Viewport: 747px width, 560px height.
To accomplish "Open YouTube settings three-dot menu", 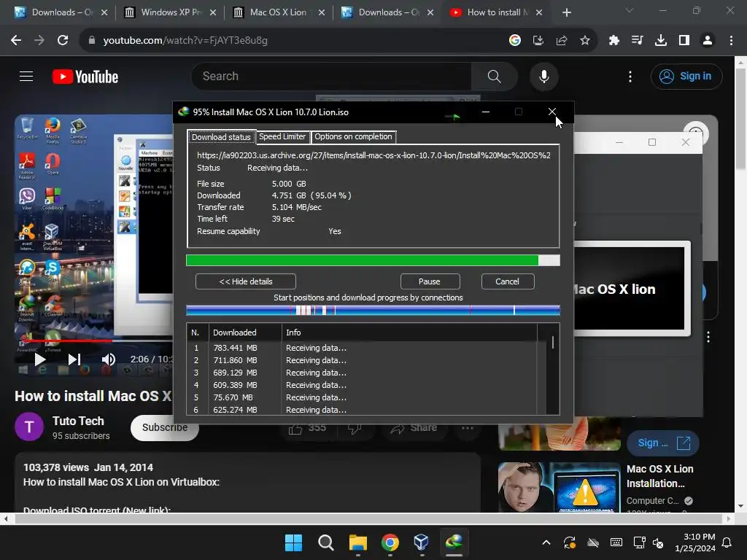I will tap(630, 76).
